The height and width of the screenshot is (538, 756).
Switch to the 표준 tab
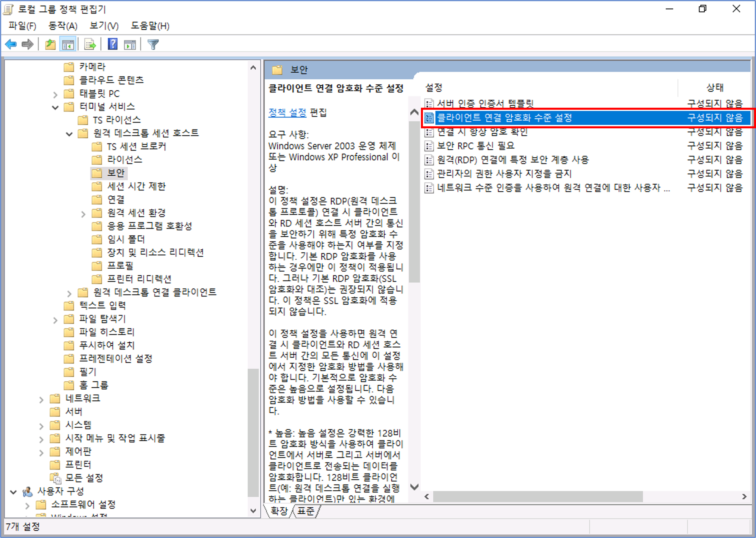(x=306, y=511)
